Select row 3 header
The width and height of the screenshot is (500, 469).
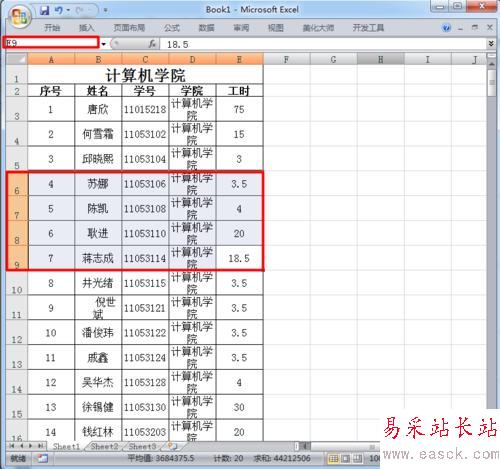[17, 109]
